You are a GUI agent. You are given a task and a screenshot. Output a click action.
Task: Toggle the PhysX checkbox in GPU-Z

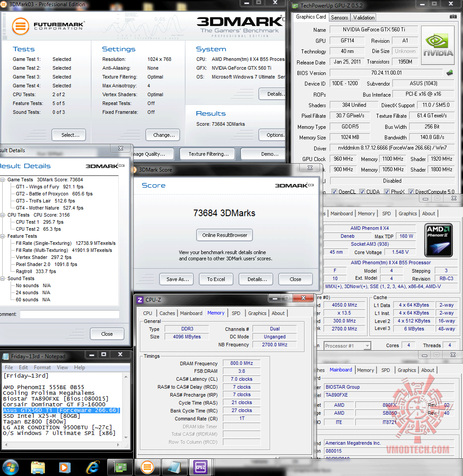387,191
